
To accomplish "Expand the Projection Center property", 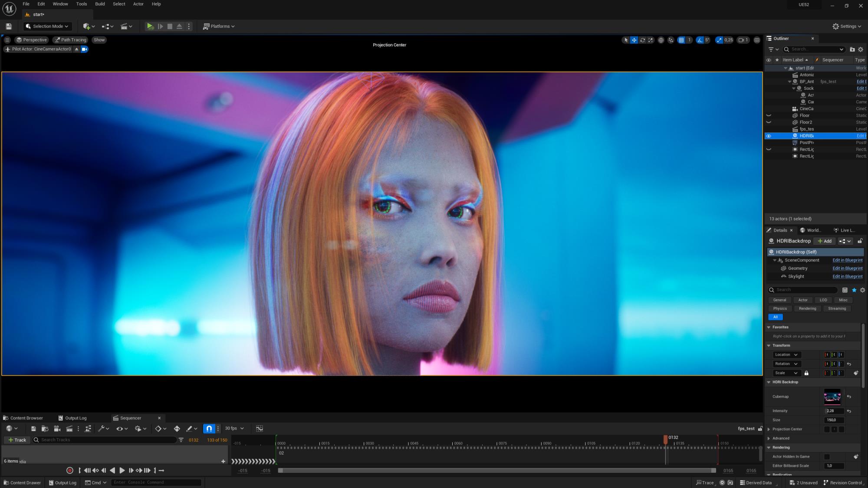I will click(769, 429).
